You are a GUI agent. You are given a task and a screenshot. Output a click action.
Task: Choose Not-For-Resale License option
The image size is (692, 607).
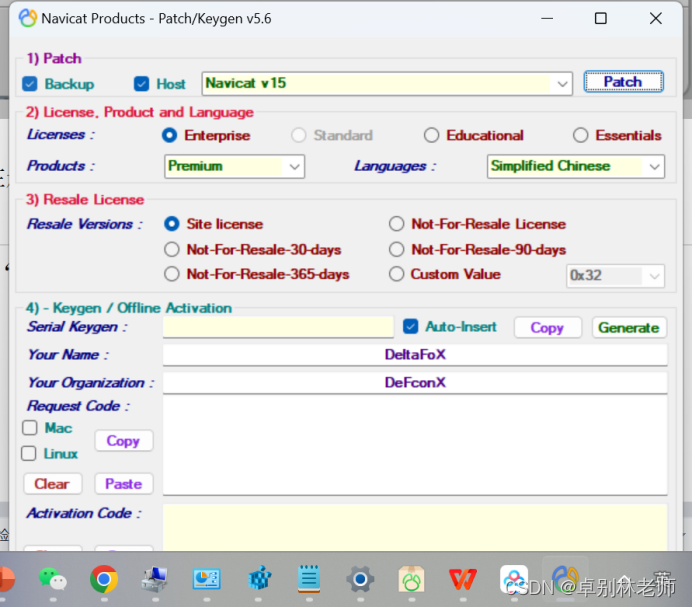coord(396,224)
